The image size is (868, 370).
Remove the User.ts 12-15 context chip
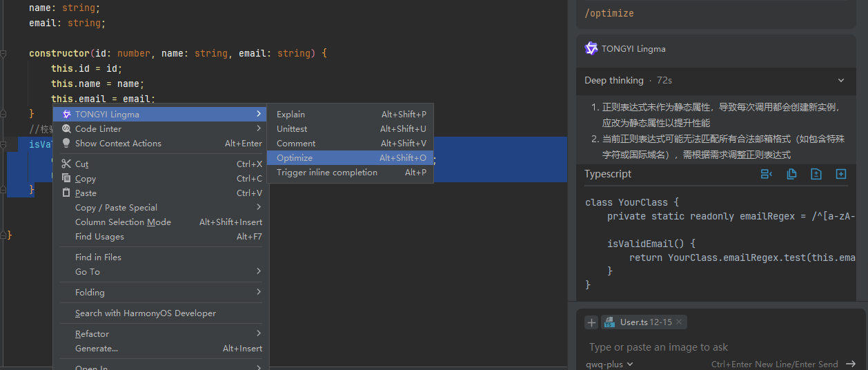tap(679, 322)
